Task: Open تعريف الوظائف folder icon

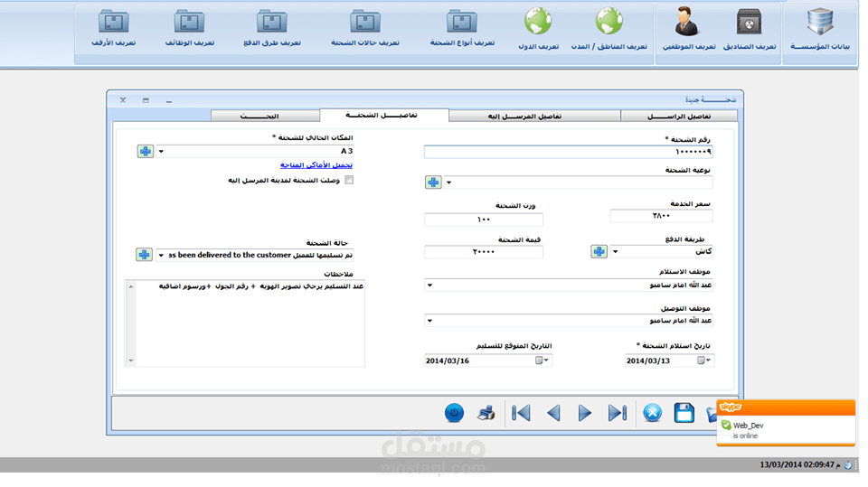Action: click(x=189, y=26)
